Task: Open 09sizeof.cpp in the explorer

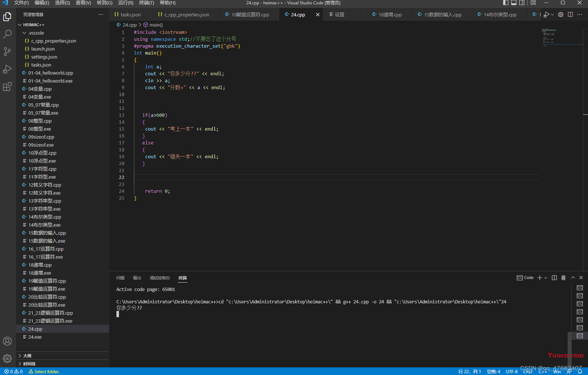Action: pos(41,137)
